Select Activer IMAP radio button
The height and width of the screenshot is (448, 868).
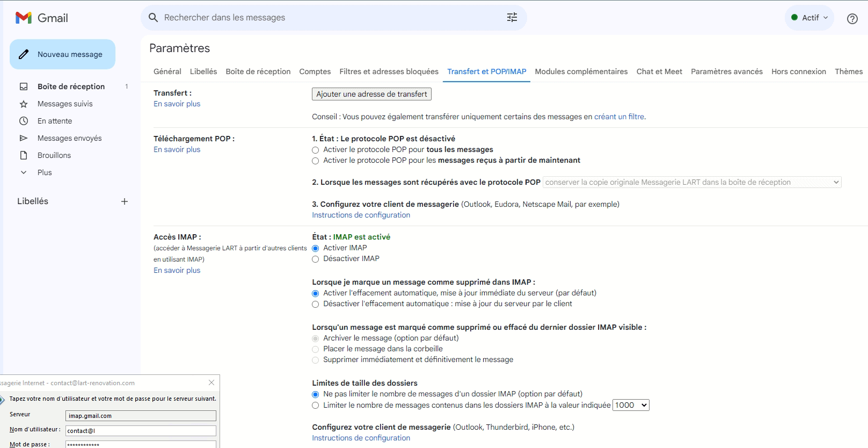316,248
